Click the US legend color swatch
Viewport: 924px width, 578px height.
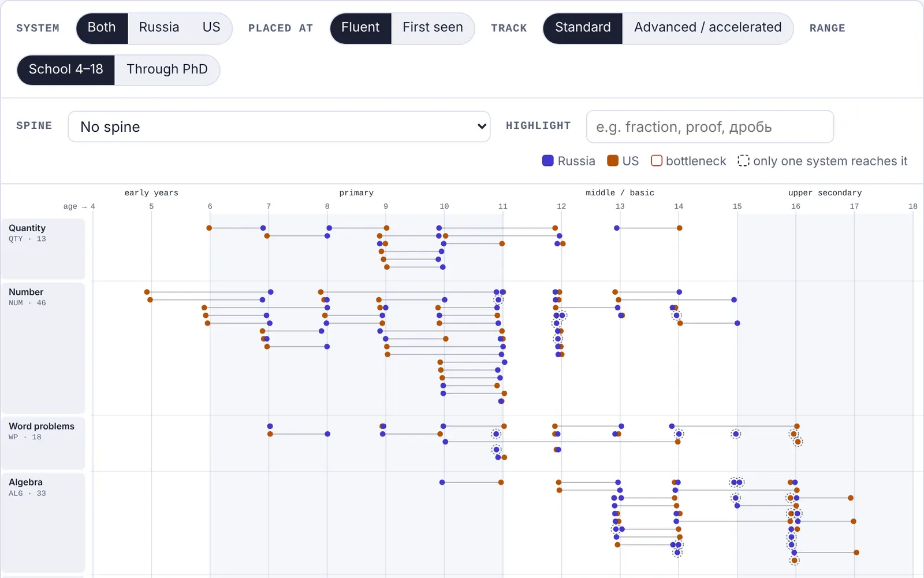(613, 161)
